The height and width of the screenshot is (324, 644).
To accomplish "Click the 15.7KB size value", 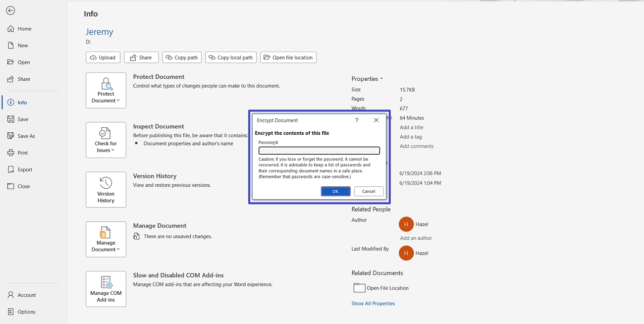I will pyautogui.click(x=407, y=90).
